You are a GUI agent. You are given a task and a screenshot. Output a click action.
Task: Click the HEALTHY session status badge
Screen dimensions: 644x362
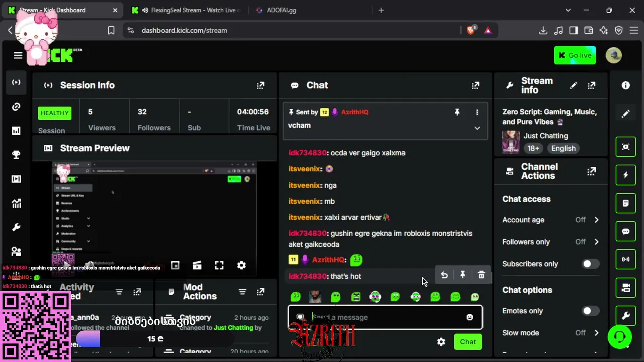[54, 113]
